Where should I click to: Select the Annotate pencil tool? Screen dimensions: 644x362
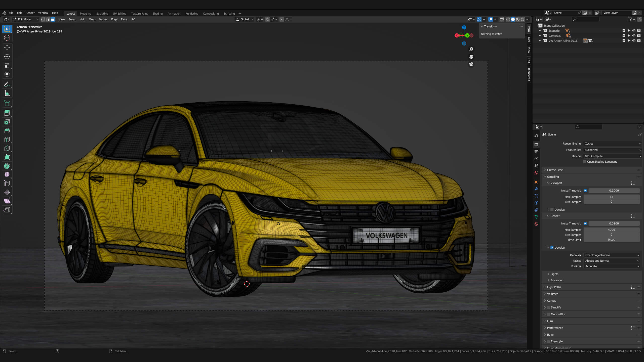pyautogui.click(x=7, y=84)
